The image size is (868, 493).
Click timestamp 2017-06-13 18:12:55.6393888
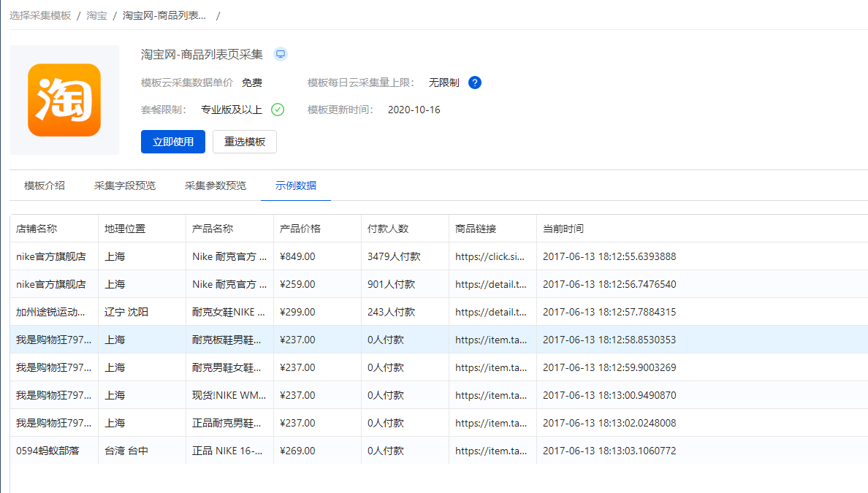(609, 256)
